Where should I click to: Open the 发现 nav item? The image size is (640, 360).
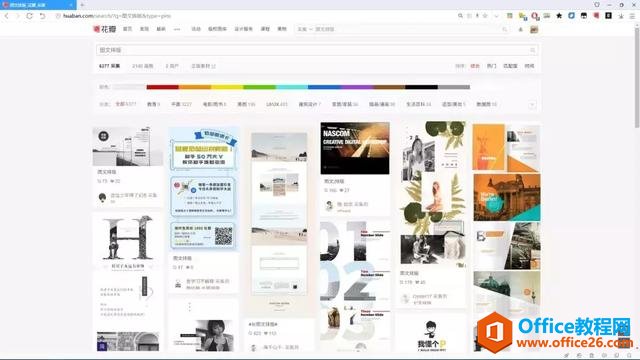pos(144,29)
